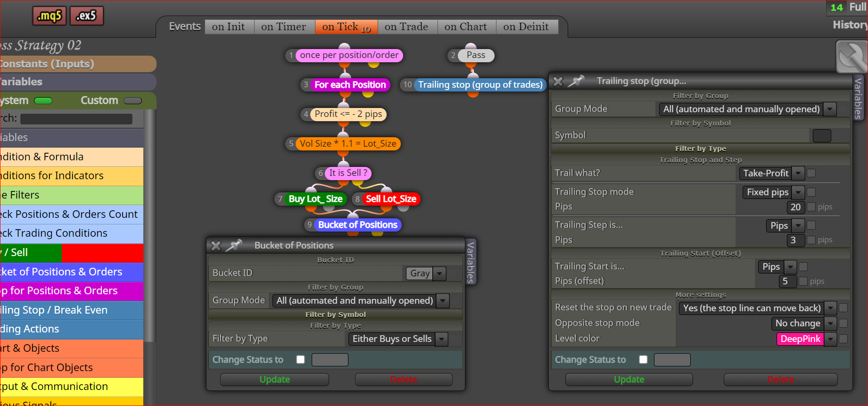Toggle checkbox beside Opposite stop mode

(843, 323)
